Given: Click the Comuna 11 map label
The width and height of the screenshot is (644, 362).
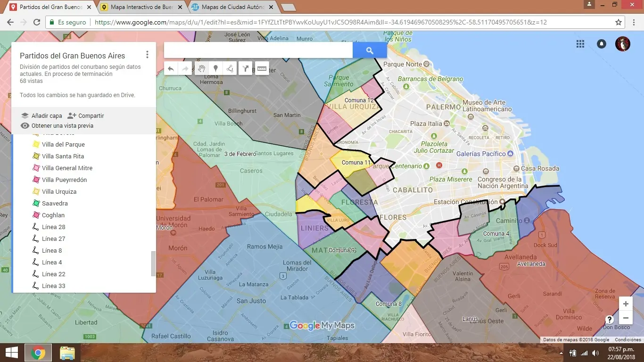Looking at the screenshot, I should click(x=356, y=163).
